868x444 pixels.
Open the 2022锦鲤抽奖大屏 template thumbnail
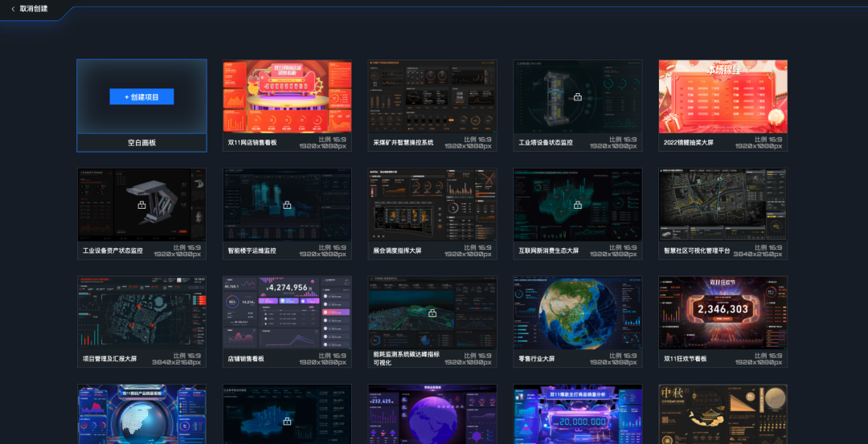click(723, 97)
